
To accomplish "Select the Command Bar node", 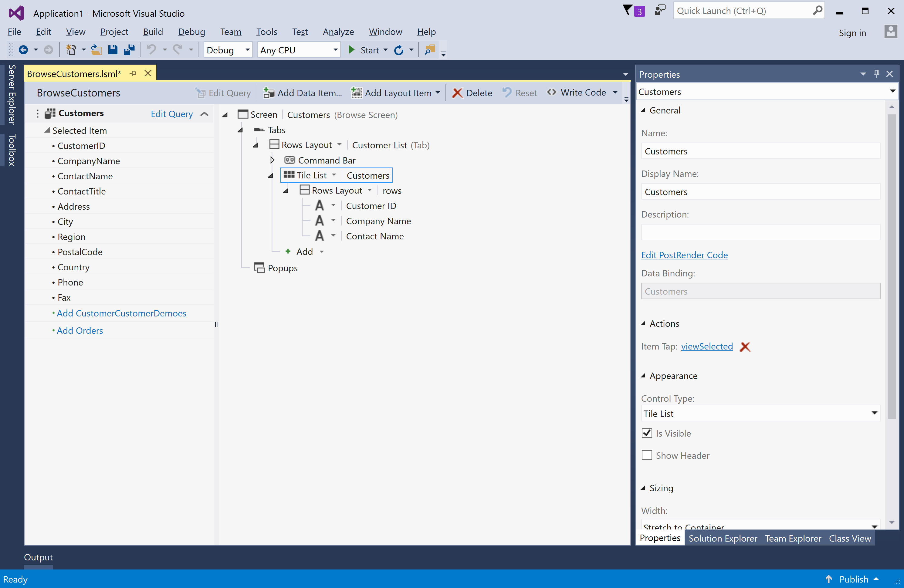I will coord(320,160).
